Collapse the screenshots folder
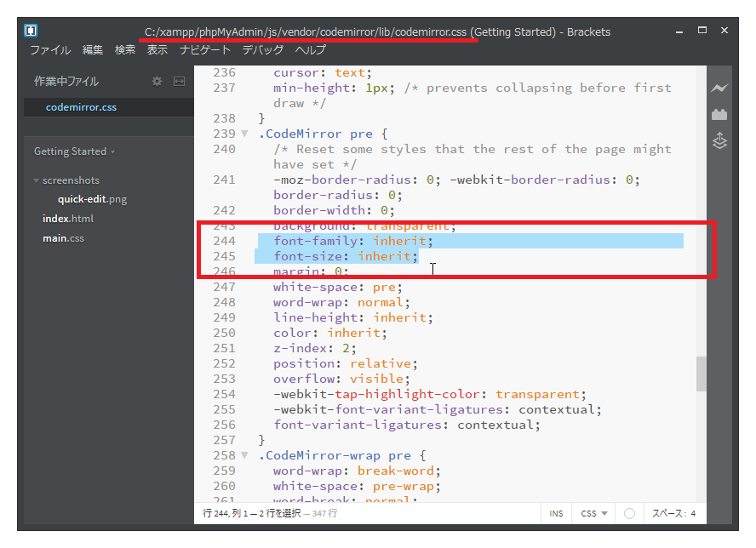 tap(36, 180)
